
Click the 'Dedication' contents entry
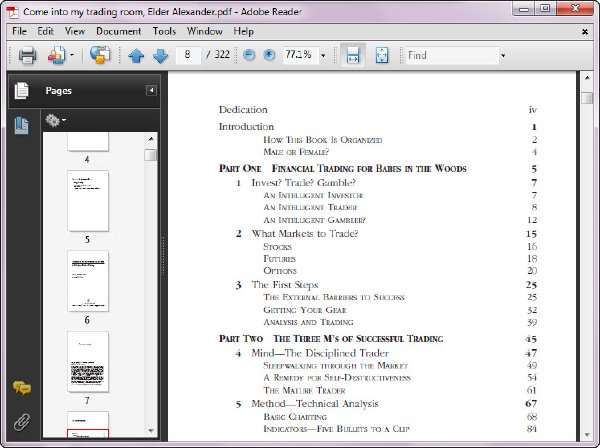coord(243,110)
